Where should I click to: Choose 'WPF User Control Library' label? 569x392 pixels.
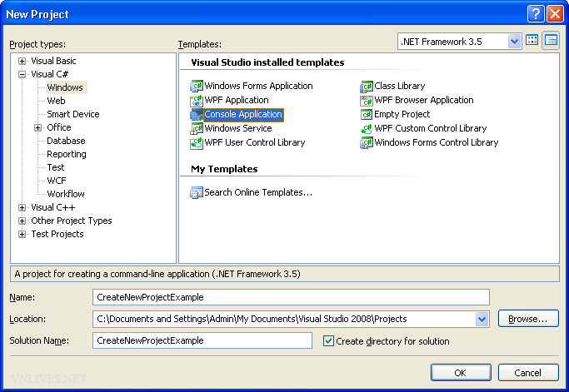pos(255,142)
